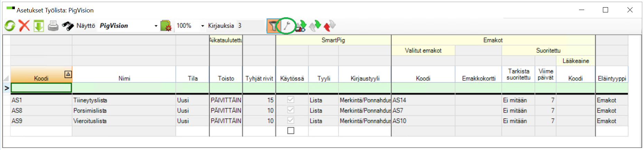The width and height of the screenshot is (644, 150).
Task: Toggle Käytössä checkbox for AS1
Action: click(291, 100)
